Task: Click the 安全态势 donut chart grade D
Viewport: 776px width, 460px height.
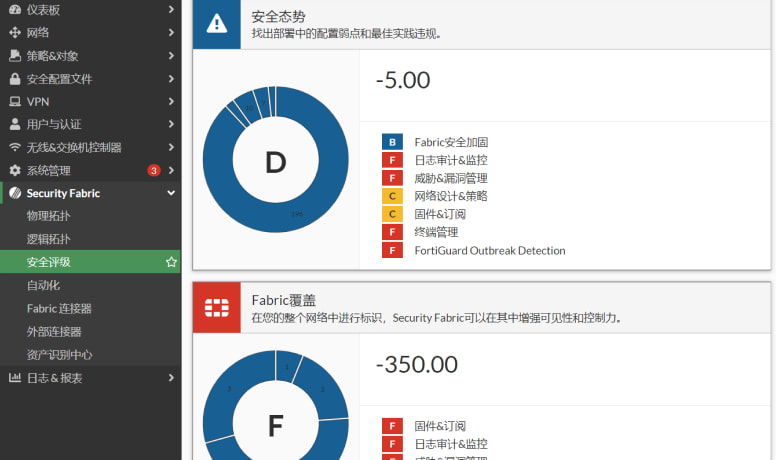Action: (275, 162)
